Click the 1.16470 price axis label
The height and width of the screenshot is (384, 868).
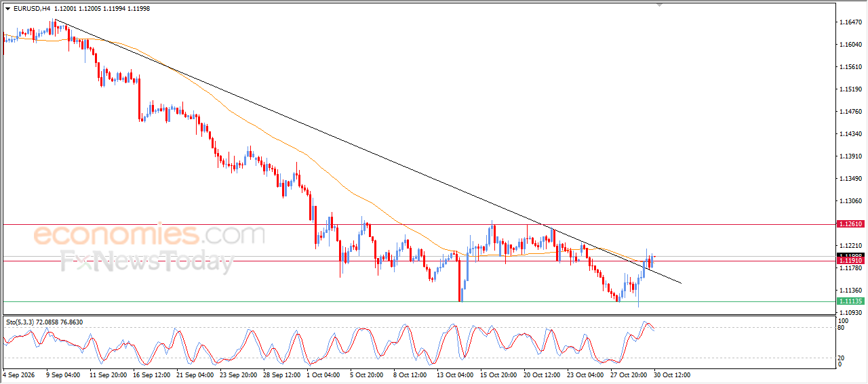pyautogui.click(x=850, y=22)
